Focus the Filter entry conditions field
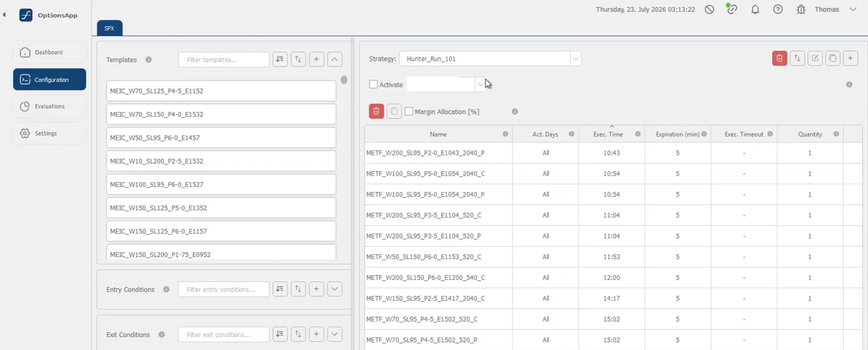This screenshot has width=868, height=350. 224,289
